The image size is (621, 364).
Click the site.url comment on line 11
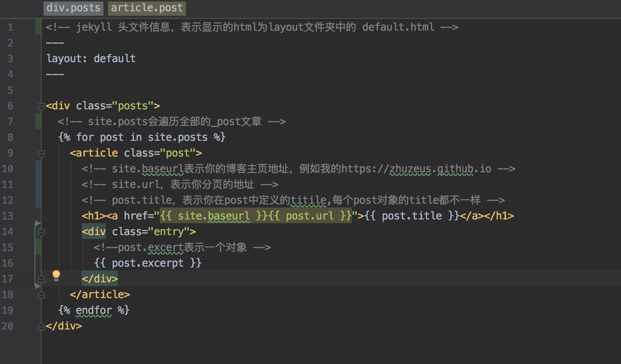tap(180, 185)
